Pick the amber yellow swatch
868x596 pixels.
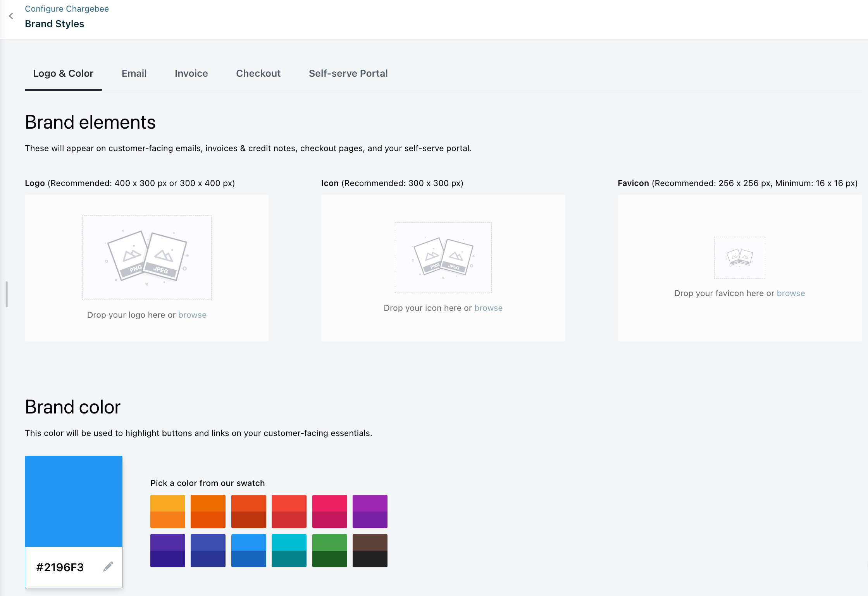168,511
